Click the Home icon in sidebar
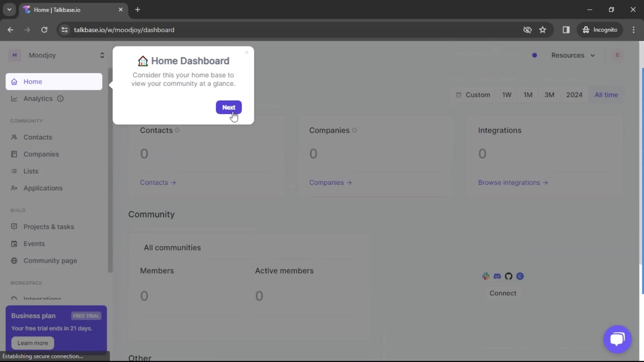 pyautogui.click(x=14, y=81)
